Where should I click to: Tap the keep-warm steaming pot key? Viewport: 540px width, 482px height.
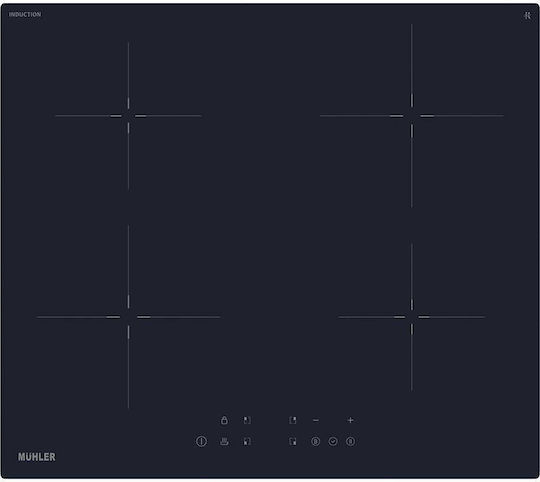point(224,441)
